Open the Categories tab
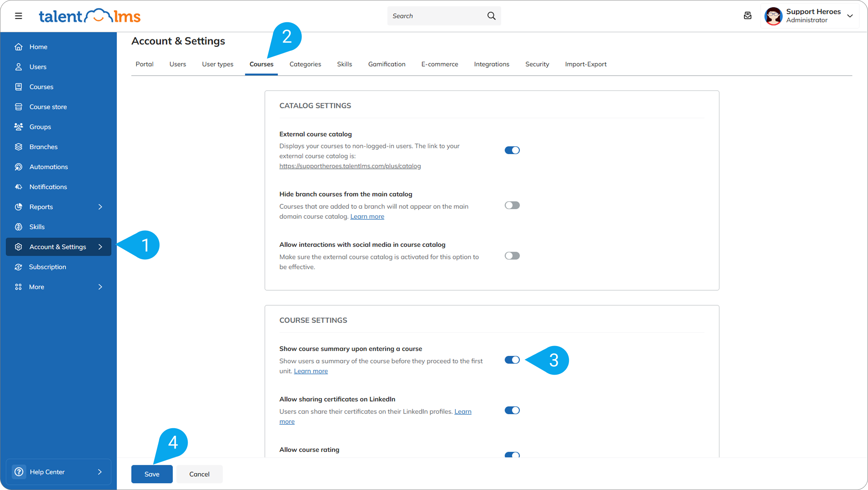This screenshot has height=490, width=868. point(305,64)
